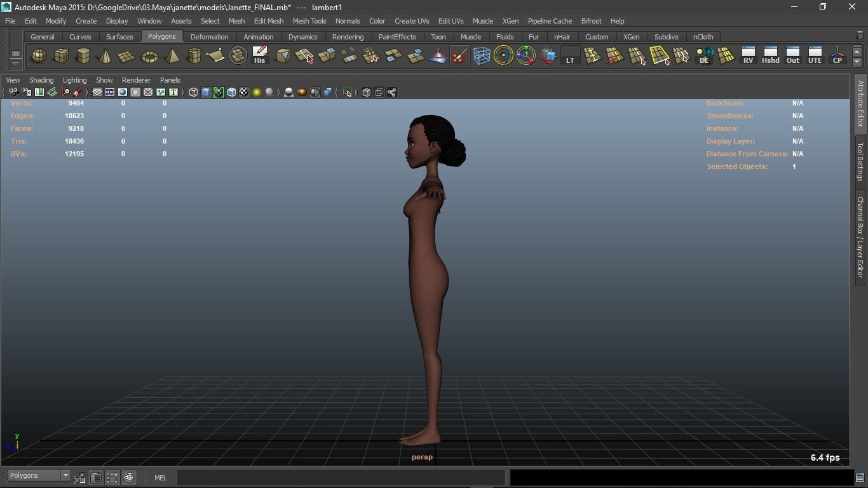Click the Grease Pencil icon in panel toolbar
868x488 pixels.
(x=78, y=93)
